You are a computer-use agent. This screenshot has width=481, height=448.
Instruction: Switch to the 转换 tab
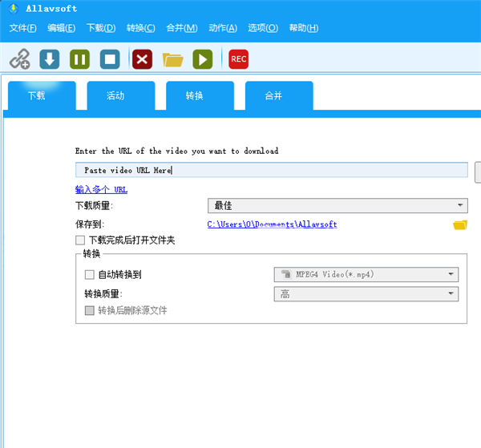pos(195,95)
